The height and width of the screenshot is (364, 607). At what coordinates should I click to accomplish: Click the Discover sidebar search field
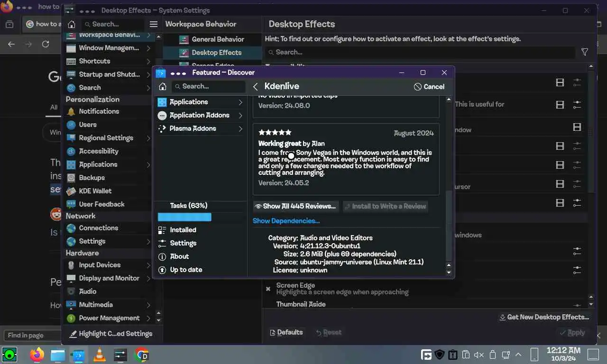(x=209, y=86)
